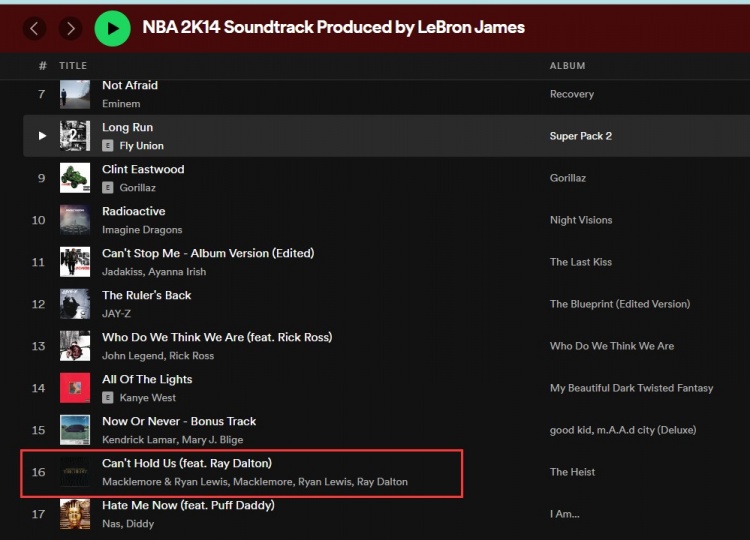Select Hate Me Now (feat. Puff Daddy) title
The height and width of the screenshot is (540, 750).
tap(188, 505)
